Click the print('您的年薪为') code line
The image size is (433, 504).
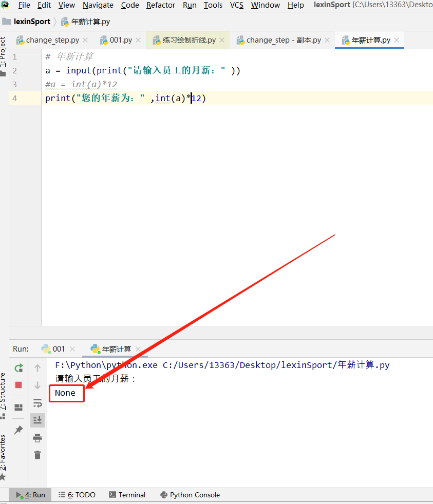[125, 99]
